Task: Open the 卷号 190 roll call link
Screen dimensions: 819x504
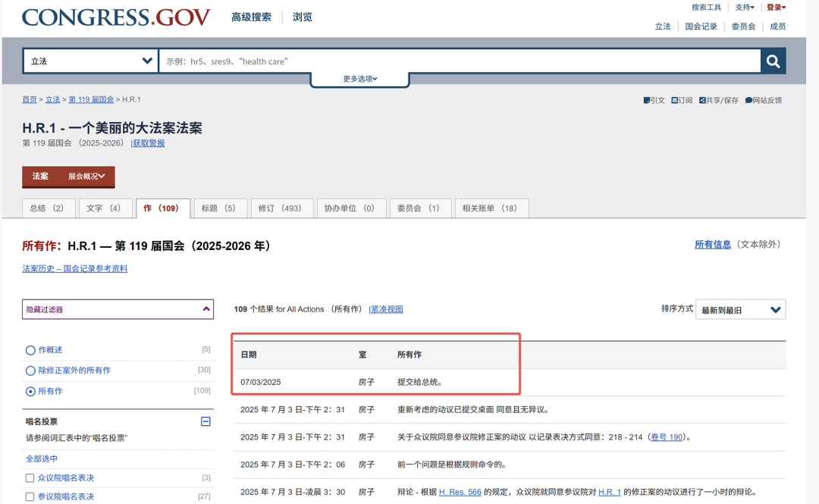Action: click(x=667, y=437)
